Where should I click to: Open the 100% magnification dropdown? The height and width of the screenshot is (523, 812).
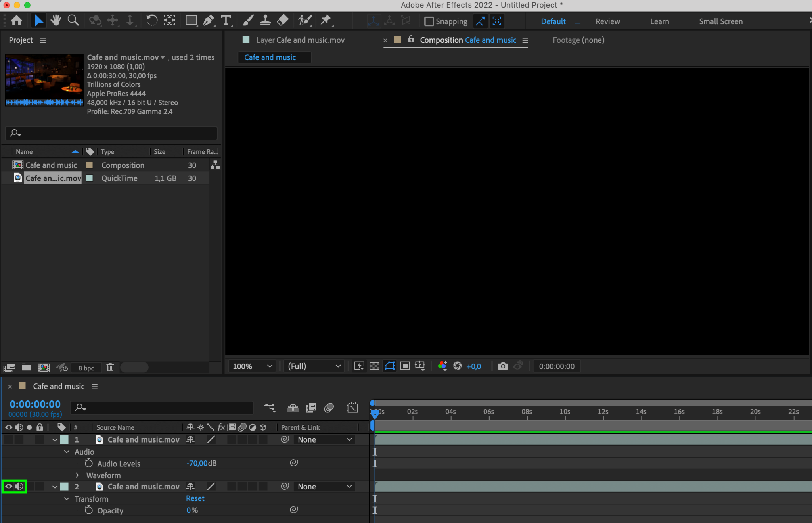[253, 366]
